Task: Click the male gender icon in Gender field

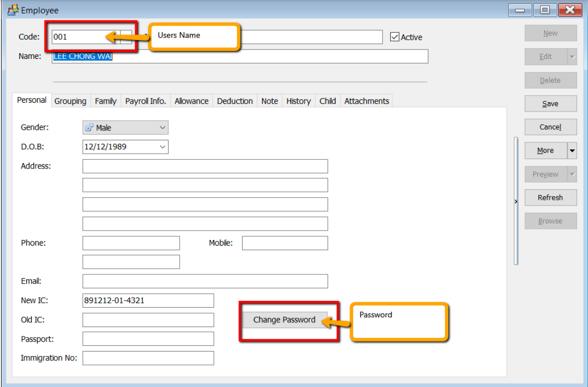Action: 89,128
